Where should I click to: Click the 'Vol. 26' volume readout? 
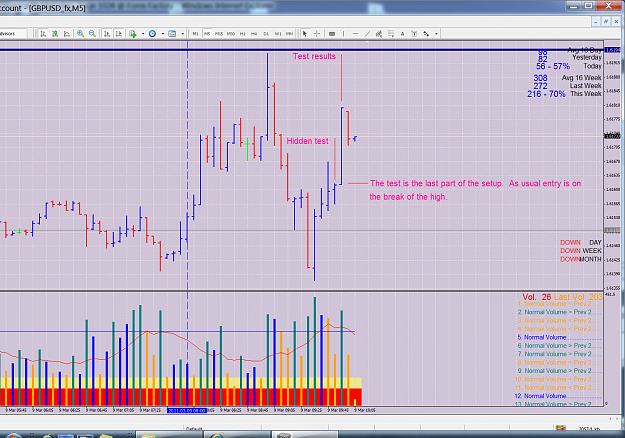(537, 297)
